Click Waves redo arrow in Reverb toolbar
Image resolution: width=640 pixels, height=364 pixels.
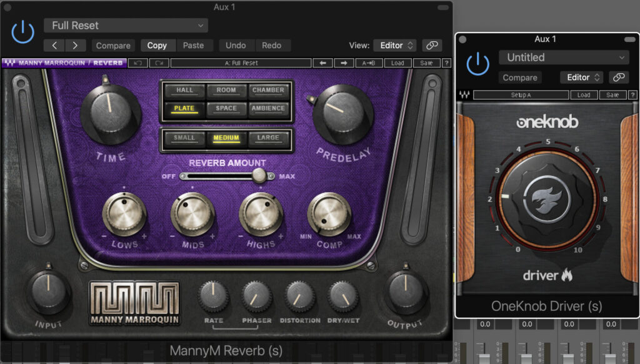click(159, 63)
